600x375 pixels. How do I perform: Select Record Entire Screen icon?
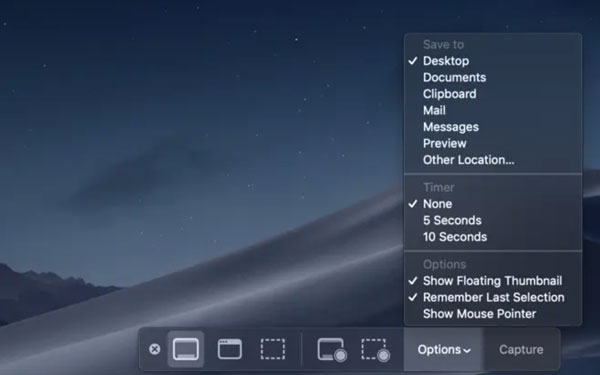click(x=332, y=349)
